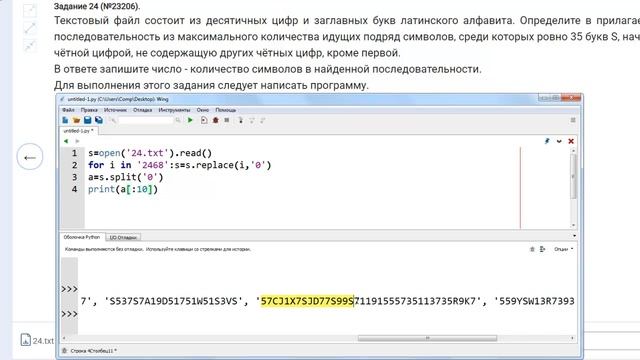Click the shell horizontal scrollbar thumb
640x360 pixels.
click(427, 338)
